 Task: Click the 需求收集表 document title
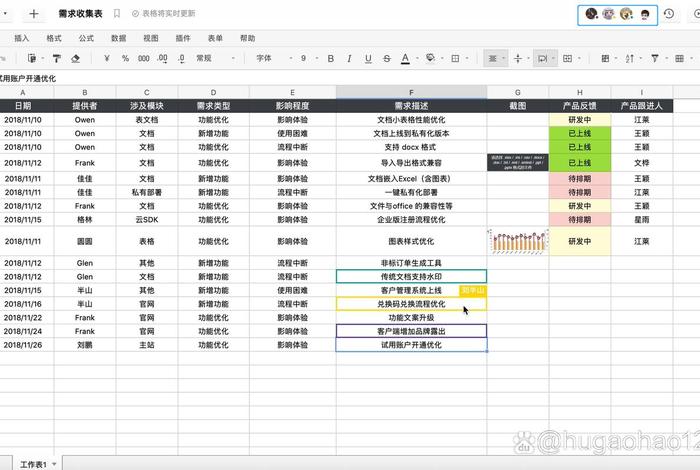tap(80, 14)
